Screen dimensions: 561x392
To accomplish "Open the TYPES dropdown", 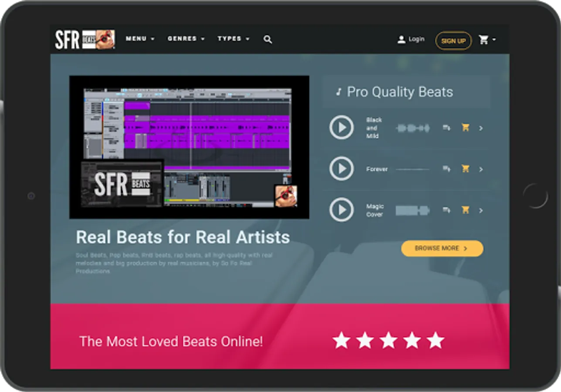I will [x=234, y=39].
